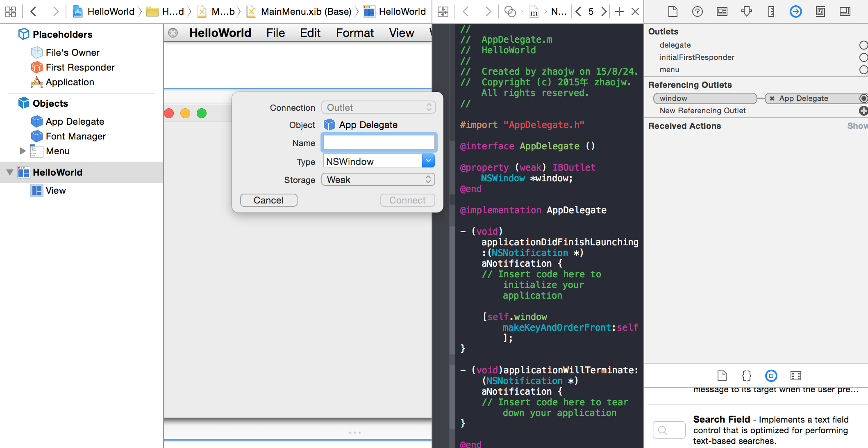This screenshot has height=448, width=868.
Task: Show the Code Snippet library
Action: pyautogui.click(x=746, y=375)
